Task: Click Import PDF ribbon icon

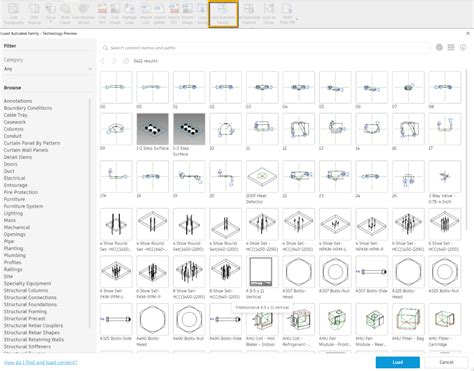Action: pos(173,13)
